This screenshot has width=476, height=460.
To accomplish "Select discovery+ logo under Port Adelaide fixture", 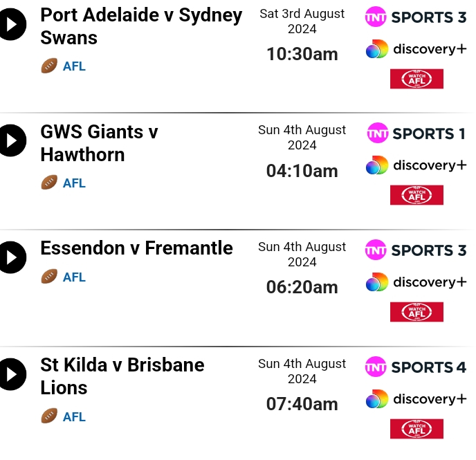I will pyautogui.click(x=416, y=49).
